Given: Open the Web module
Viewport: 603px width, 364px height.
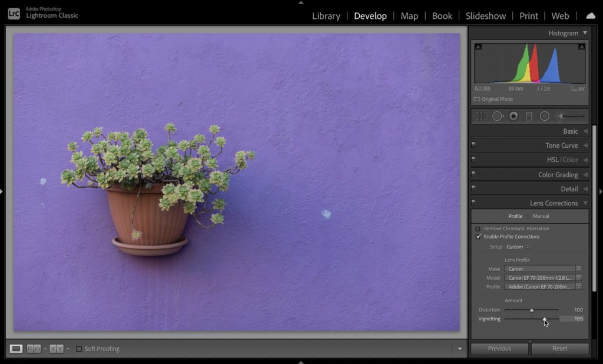Looking at the screenshot, I should [x=560, y=16].
